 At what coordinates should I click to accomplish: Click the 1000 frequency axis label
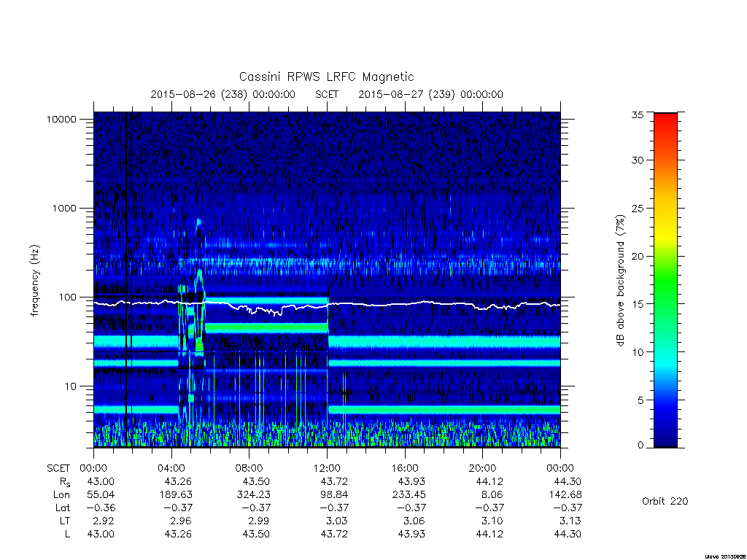tap(64, 208)
